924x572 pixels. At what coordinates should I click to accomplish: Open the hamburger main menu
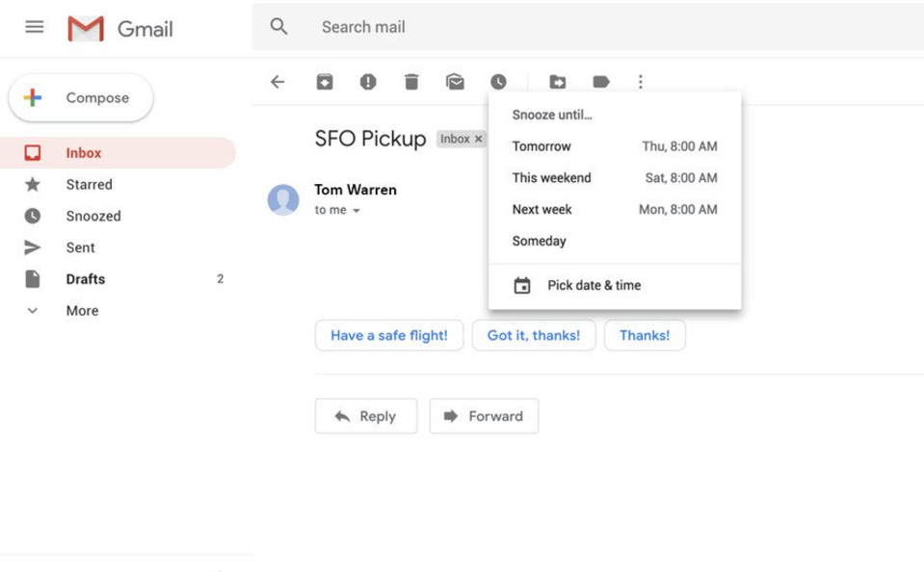click(x=35, y=27)
